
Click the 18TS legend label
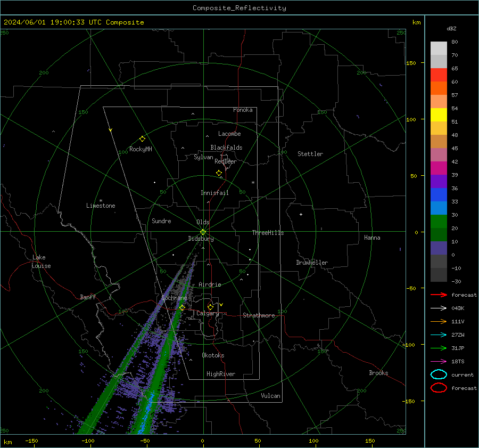tap(458, 362)
